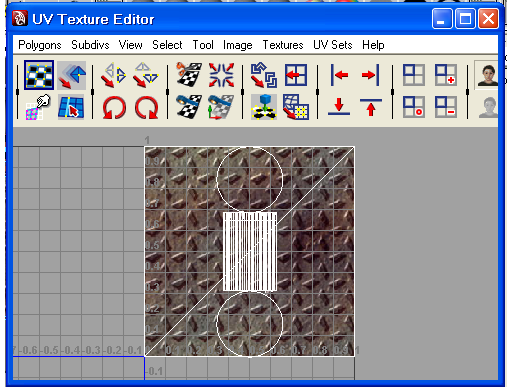Remove selected faces from isolate set
This screenshot has height=387, width=512.
pyautogui.click(x=446, y=107)
